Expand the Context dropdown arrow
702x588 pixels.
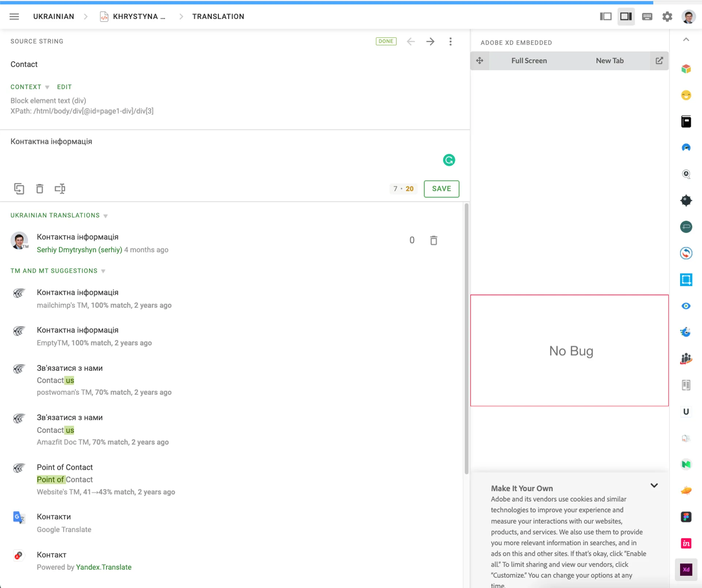(47, 87)
